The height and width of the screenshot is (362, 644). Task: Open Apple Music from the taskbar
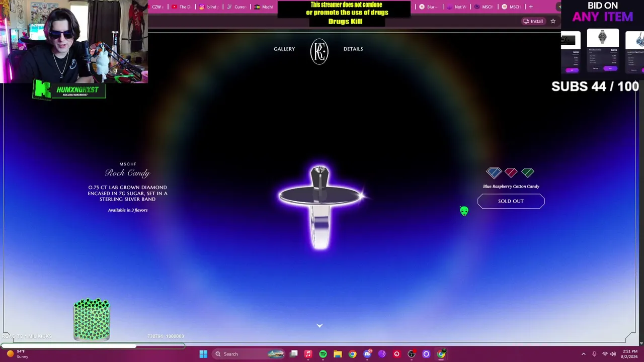(308, 354)
